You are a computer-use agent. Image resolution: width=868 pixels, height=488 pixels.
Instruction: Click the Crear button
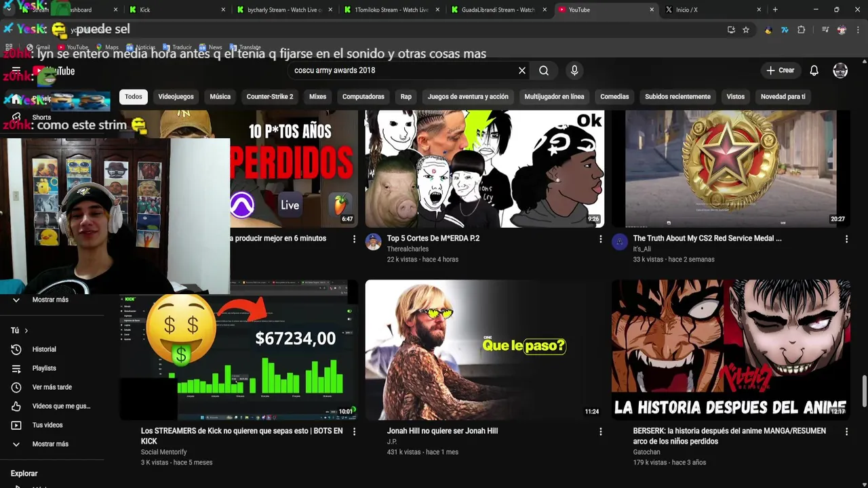tap(781, 70)
